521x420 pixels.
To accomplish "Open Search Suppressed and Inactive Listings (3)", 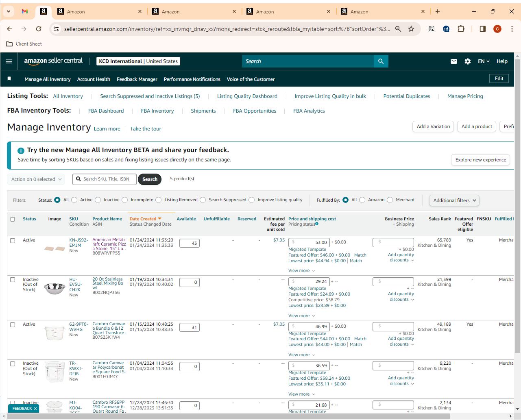I will (150, 96).
